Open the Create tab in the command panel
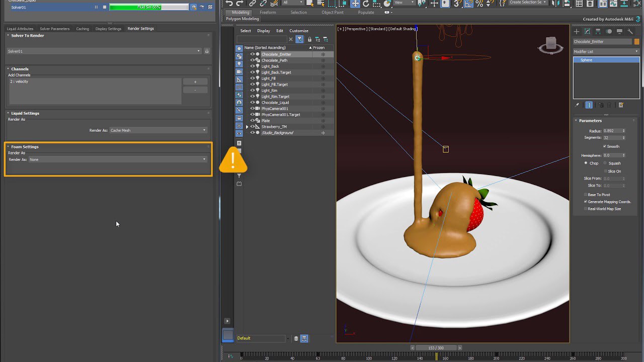 click(x=577, y=31)
